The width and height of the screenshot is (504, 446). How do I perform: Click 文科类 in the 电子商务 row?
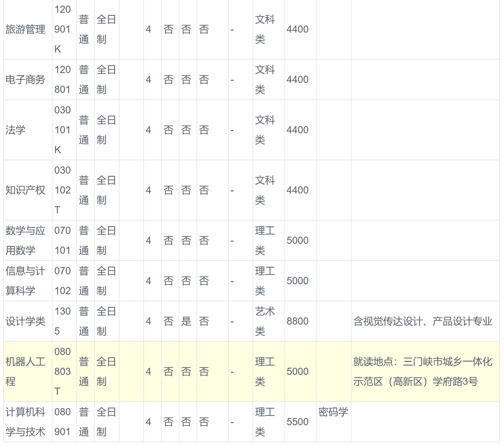click(x=265, y=80)
